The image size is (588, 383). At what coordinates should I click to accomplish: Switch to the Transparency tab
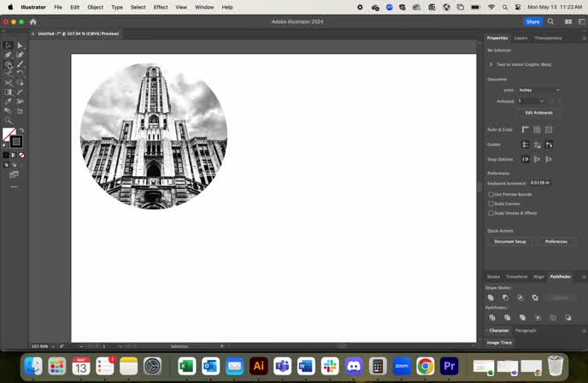tap(548, 38)
